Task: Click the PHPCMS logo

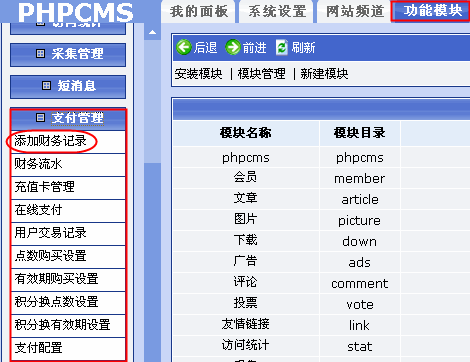Action: [76, 12]
